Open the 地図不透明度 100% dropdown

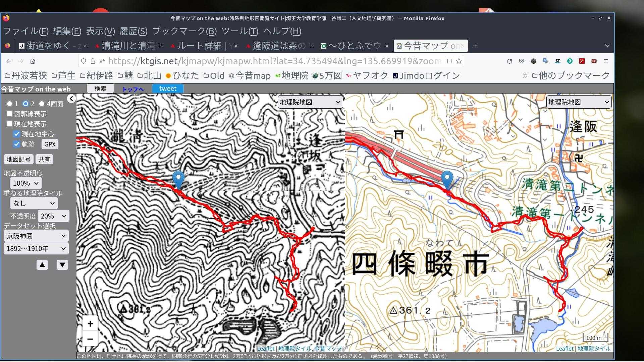26,183
